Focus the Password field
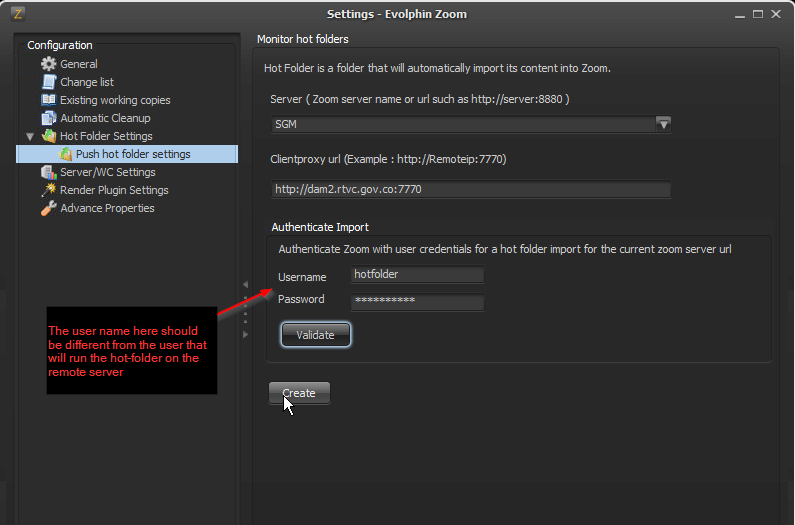The height and width of the screenshot is (525, 795). point(417,301)
